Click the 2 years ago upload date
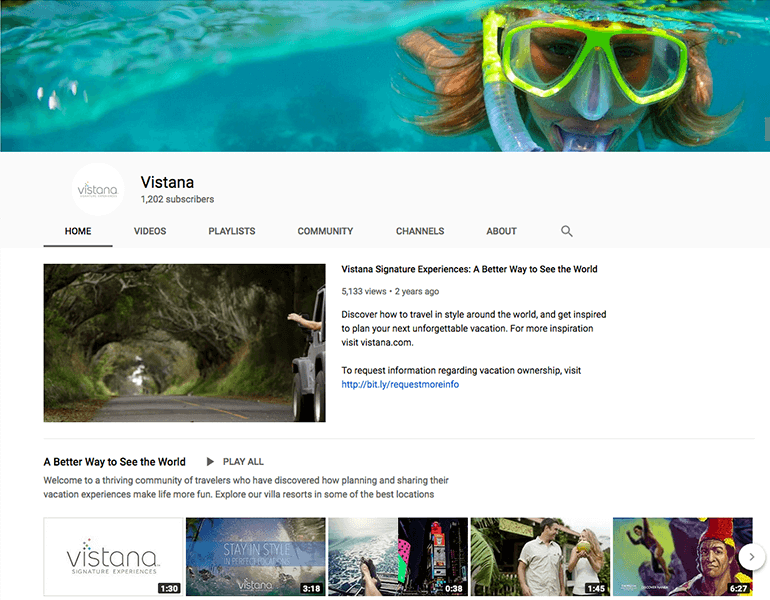770x600 pixels. (417, 291)
